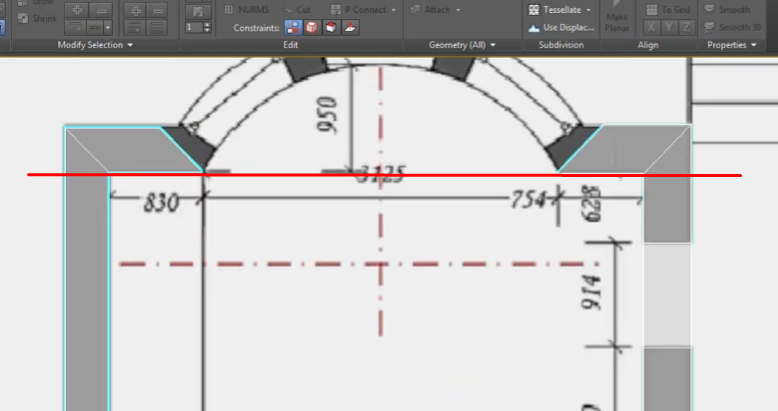Click the Use Displacement button
The width and height of the screenshot is (778, 411).
click(561, 27)
